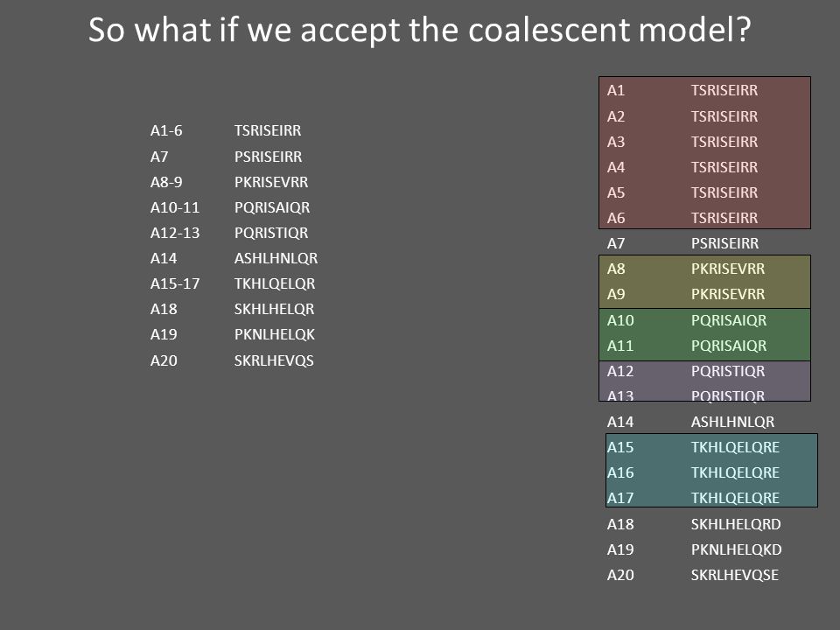Click the A10-11 label in left list
The image size is (840, 630).
coord(175,208)
